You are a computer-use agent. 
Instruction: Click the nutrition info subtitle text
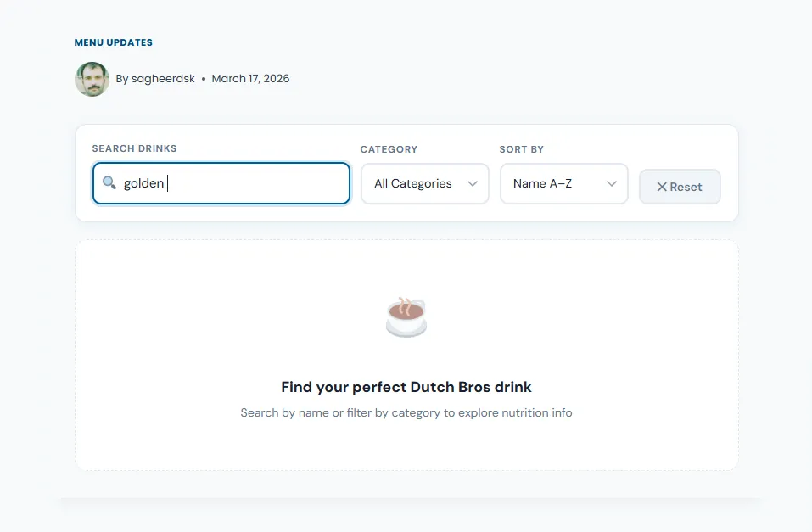pos(406,412)
